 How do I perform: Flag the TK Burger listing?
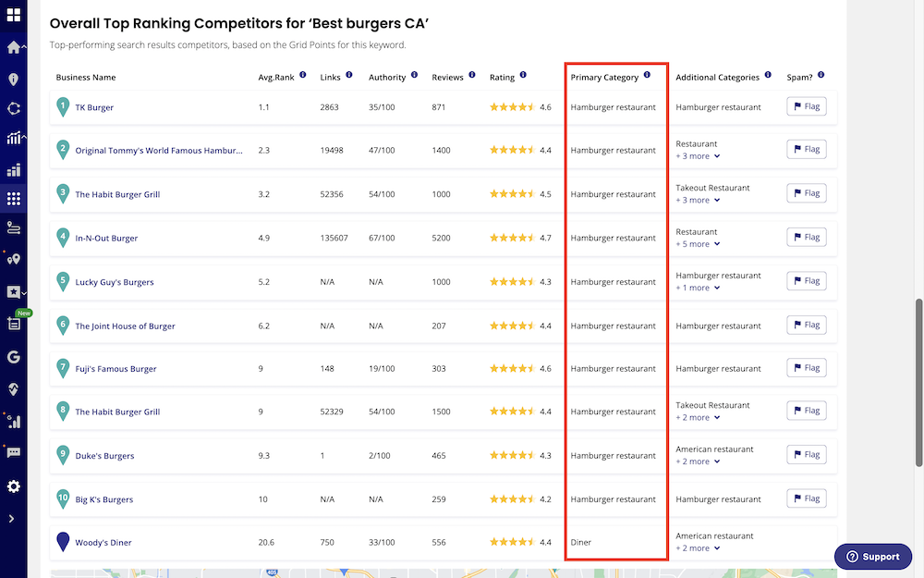click(807, 106)
